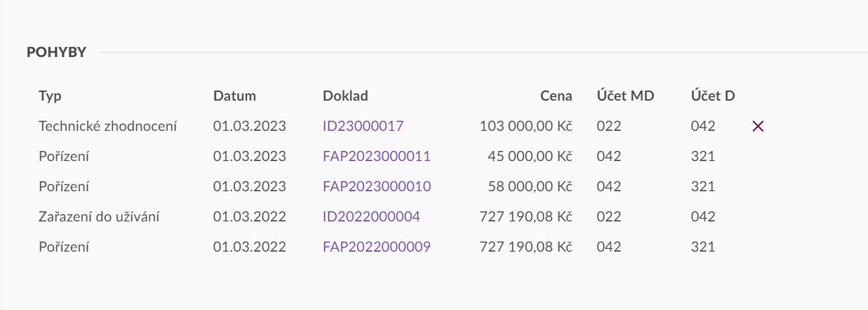The width and height of the screenshot is (868, 310).
Task: Open document ID2022000004 link
Action: (x=372, y=217)
